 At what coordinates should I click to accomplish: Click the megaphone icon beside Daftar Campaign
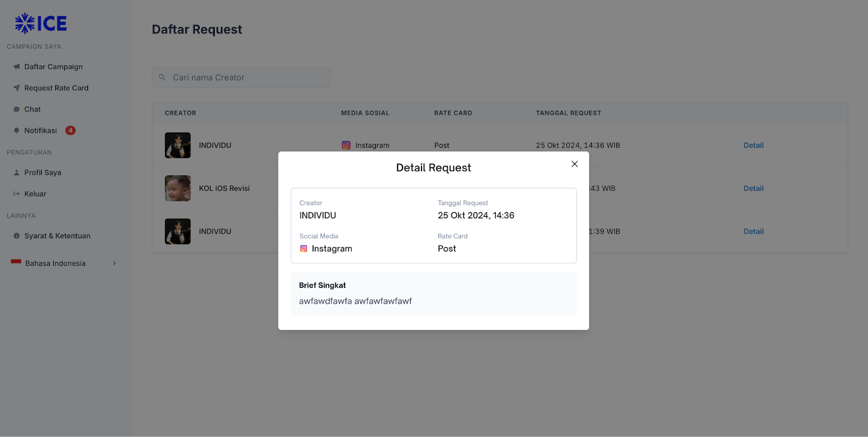pos(16,67)
